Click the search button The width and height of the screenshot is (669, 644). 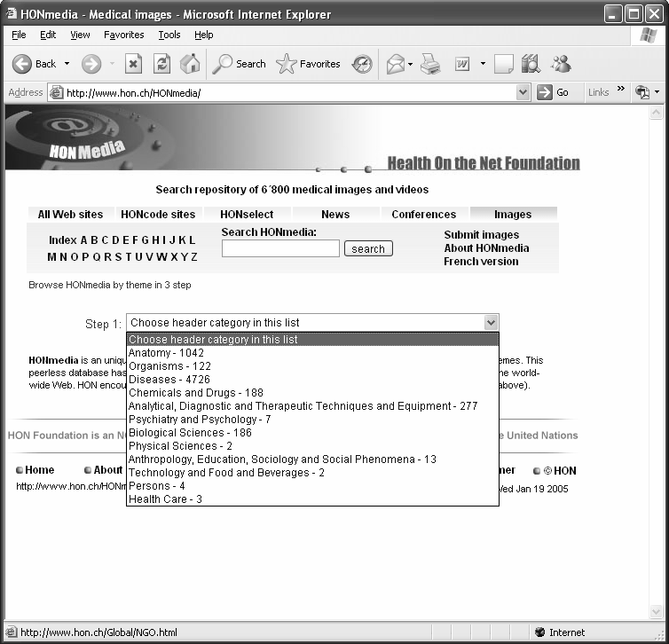(x=368, y=248)
